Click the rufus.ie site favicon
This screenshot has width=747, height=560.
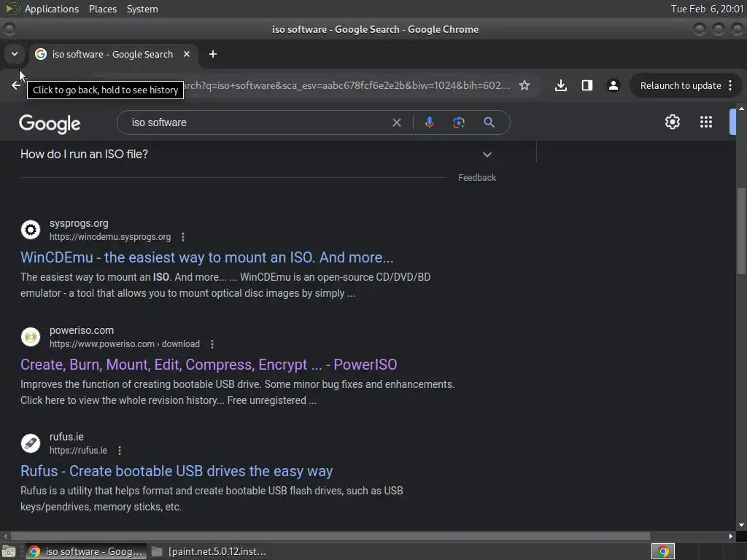tap(31, 443)
